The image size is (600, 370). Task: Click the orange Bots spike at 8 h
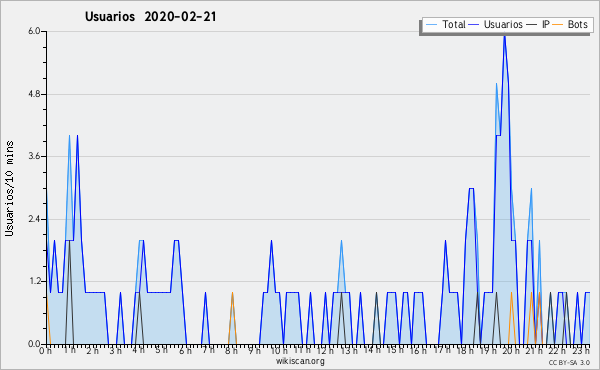coord(232,318)
